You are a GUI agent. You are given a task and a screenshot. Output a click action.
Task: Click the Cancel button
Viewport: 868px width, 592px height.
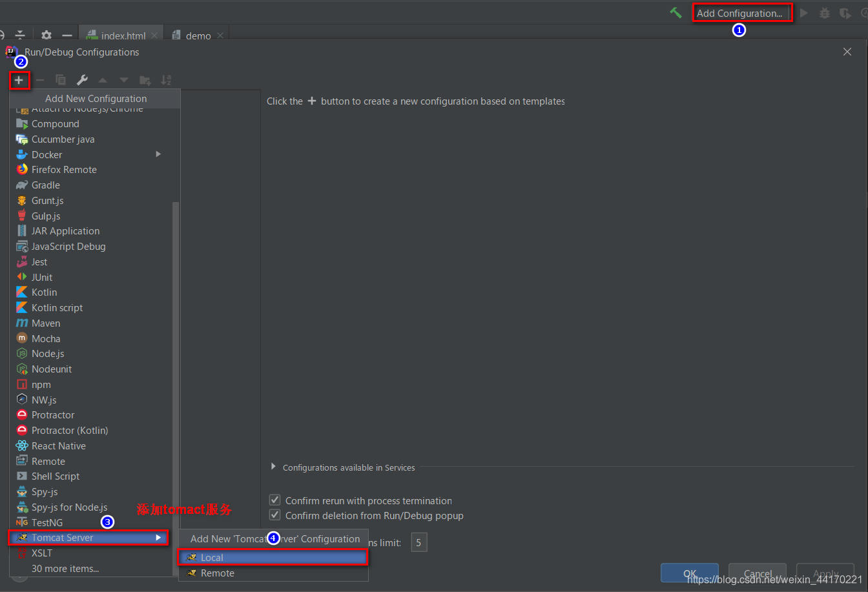[x=758, y=573]
